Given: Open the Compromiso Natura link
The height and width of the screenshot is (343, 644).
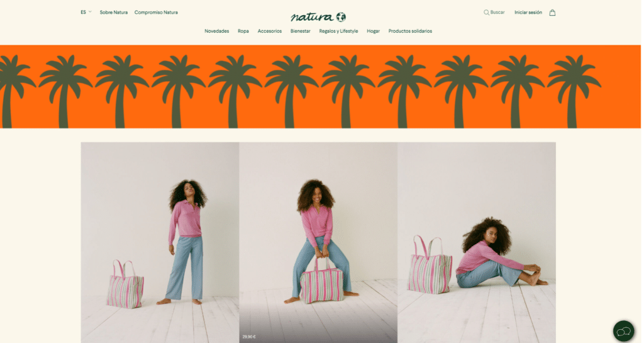Looking at the screenshot, I should point(156,13).
